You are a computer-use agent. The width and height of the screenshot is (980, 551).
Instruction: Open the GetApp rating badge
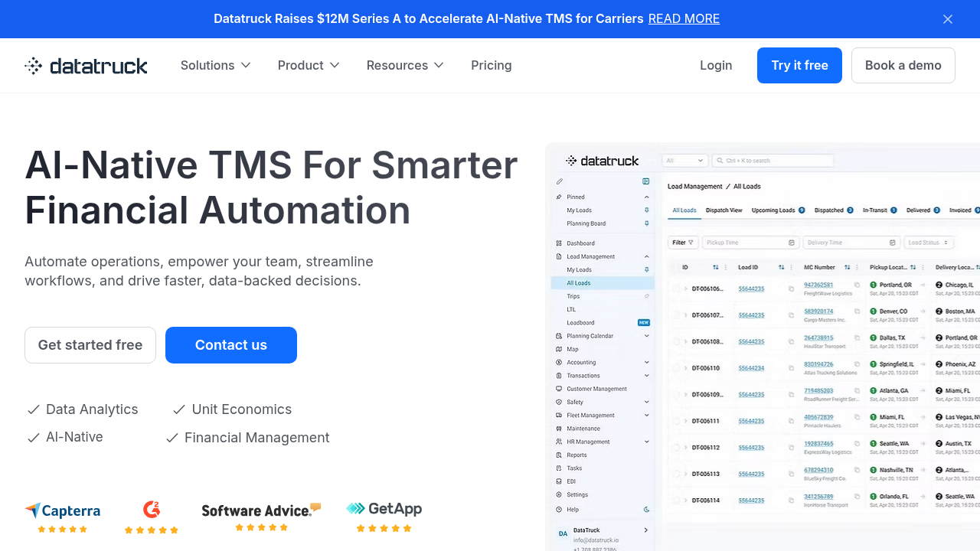pos(384,517)
